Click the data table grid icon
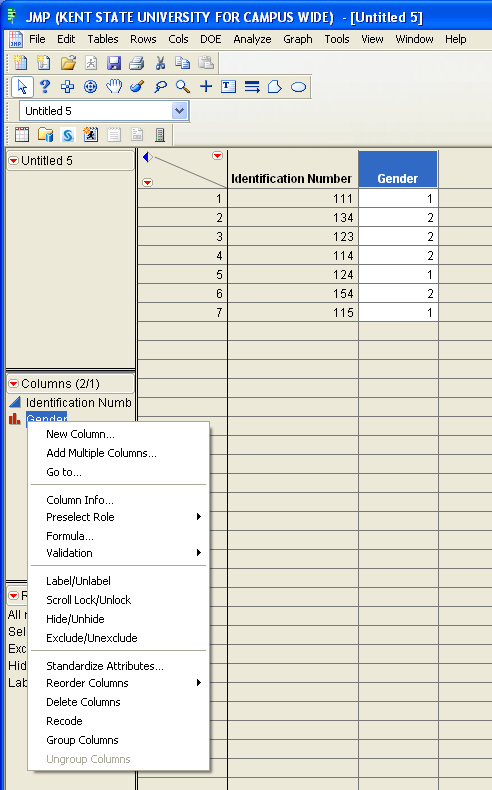 point(22,135)
